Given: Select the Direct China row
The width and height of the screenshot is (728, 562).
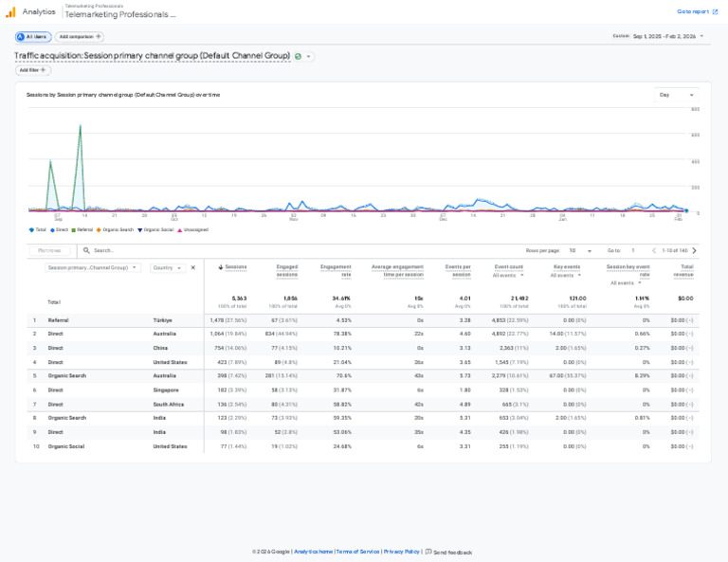Looking at the screenshot, I should [x=363, y=348].
